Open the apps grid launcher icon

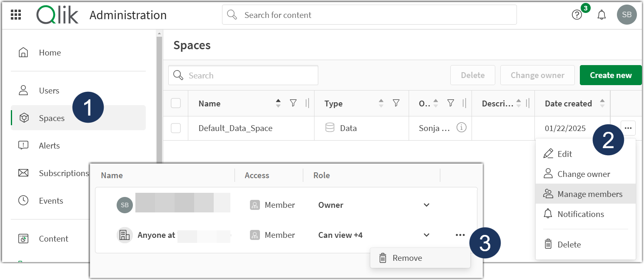pos(15,15)
